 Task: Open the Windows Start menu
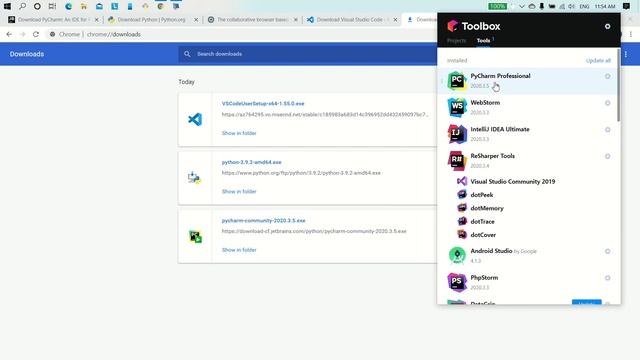pyautogui.click(x=7, y=6)
